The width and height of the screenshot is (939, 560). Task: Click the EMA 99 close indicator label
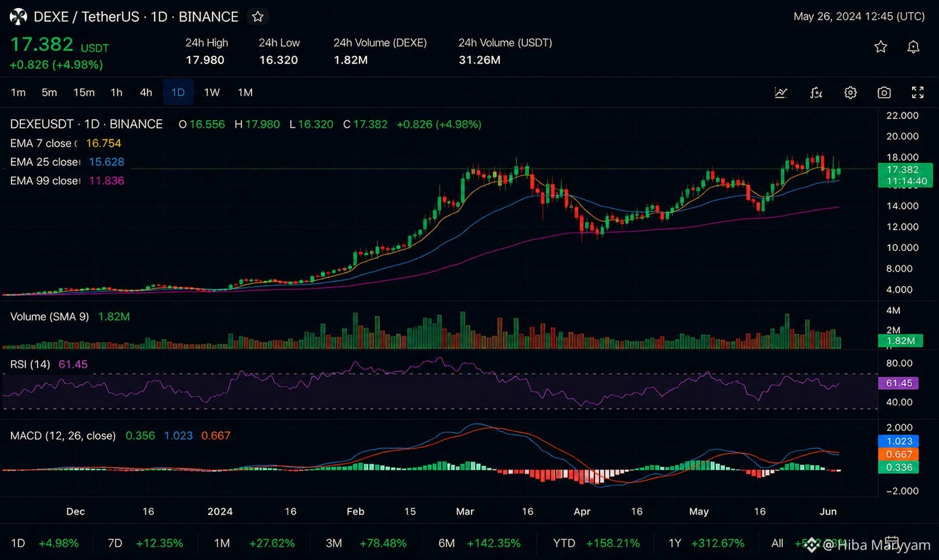click(x=44, y=181)
